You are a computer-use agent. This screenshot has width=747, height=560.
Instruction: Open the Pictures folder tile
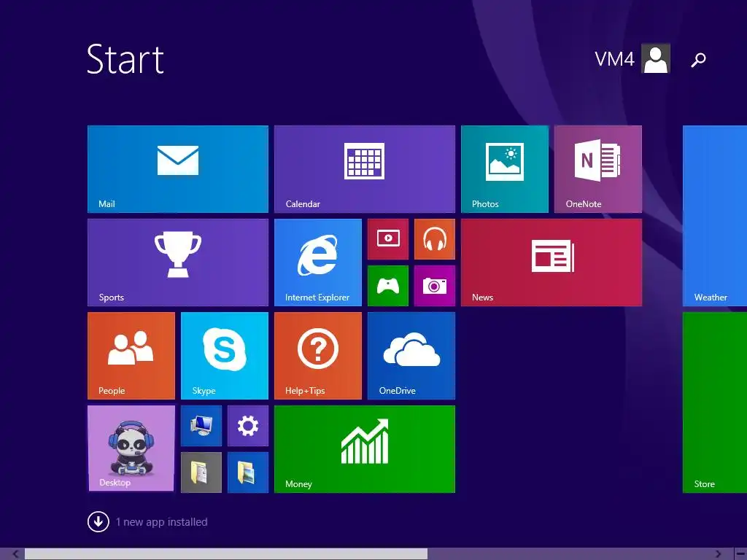(248, 472)
